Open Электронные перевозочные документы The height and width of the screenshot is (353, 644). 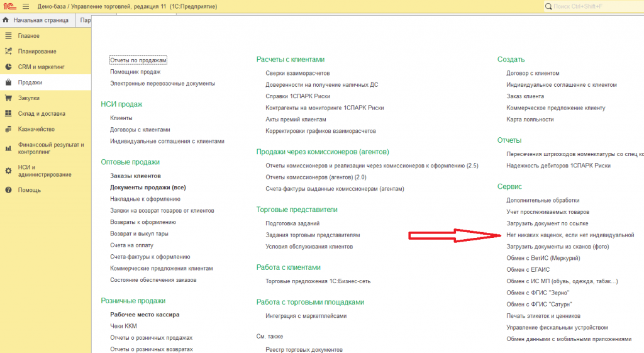point(162,83)
